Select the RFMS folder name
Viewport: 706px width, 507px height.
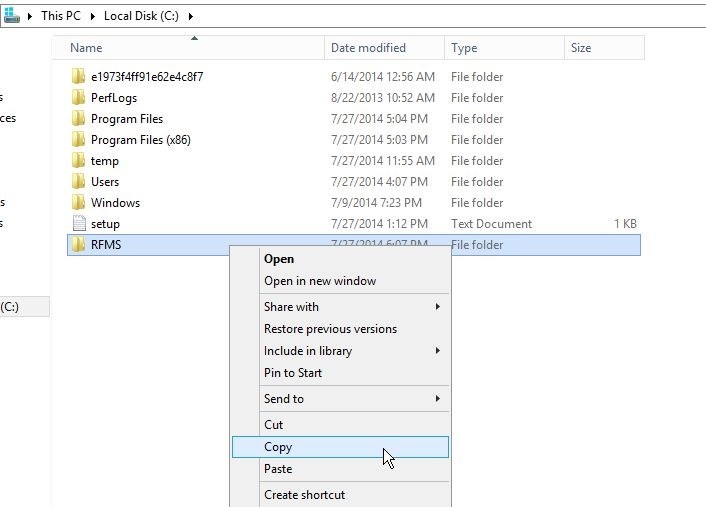pos(106,244)
